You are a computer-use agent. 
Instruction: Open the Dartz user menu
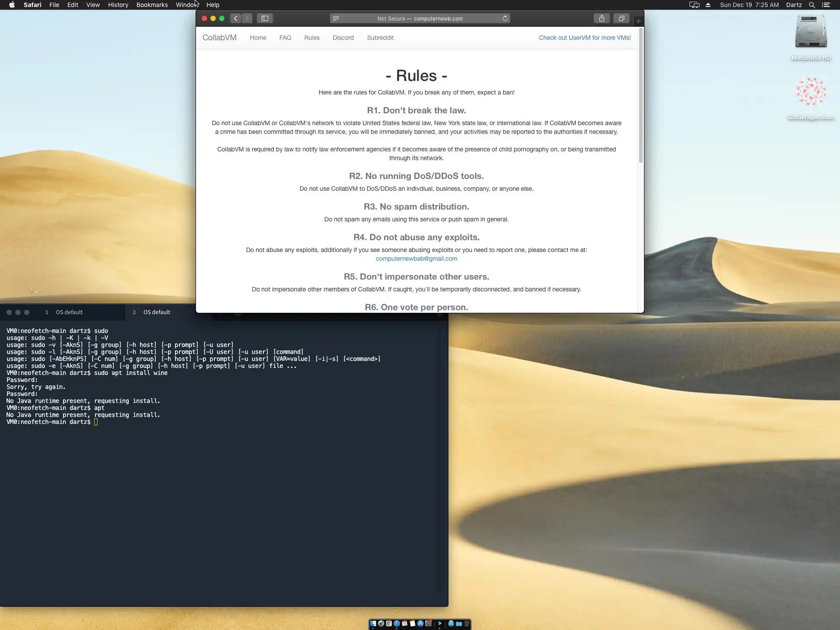click(x=794, y=5)
